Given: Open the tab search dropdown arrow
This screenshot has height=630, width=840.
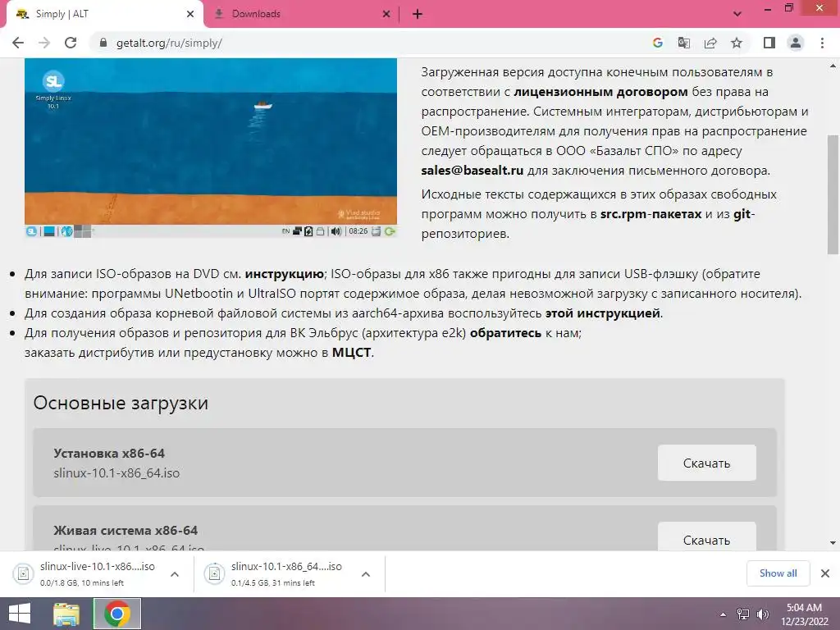Looking at the screenshot, I should click(737, 15).
